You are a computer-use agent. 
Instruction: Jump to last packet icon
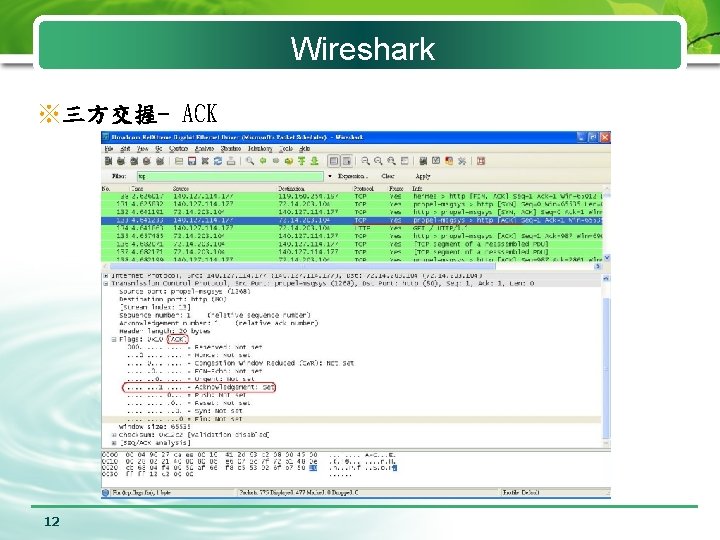coord(314,161)
